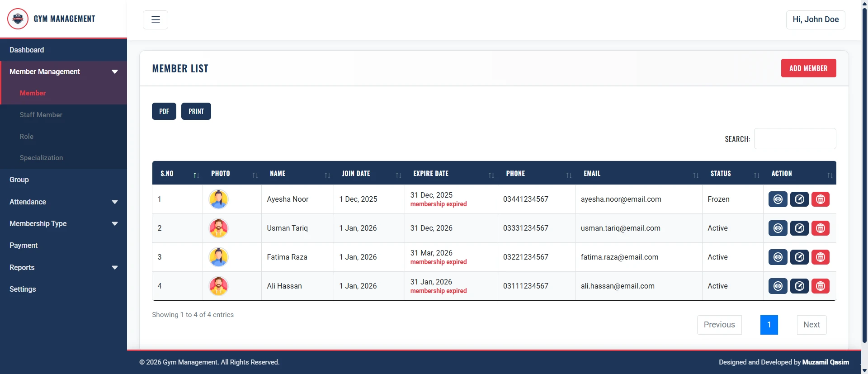Open the Settings page
868x374 pixels.
(x=63, y=289)
